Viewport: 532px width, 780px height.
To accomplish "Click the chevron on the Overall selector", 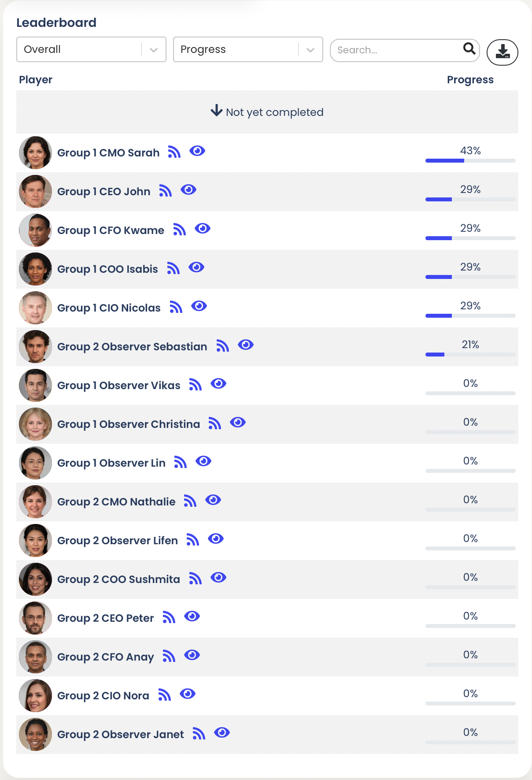I will 153,49.
